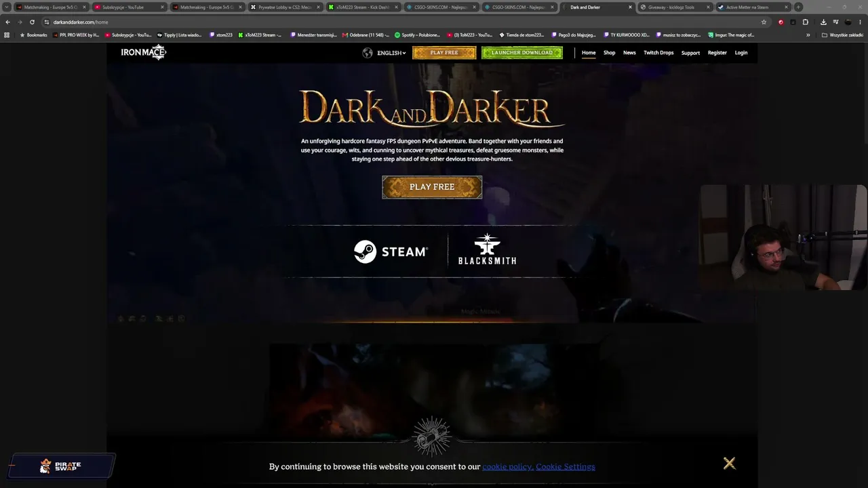Open the cookie policy link

point(507,466)
